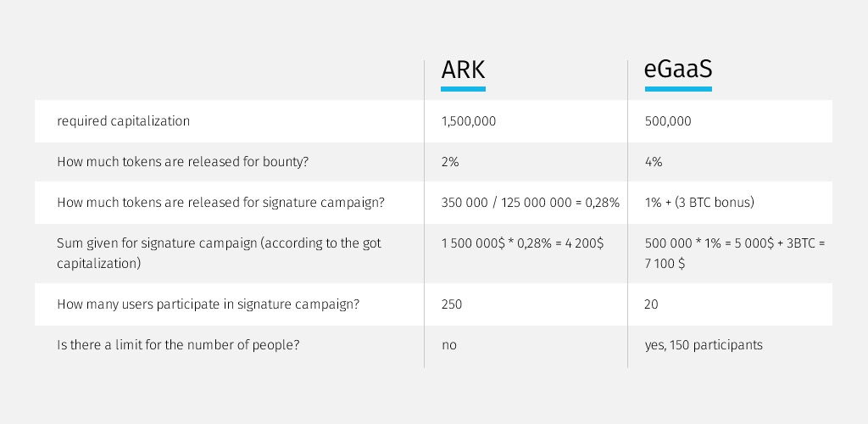
Task: Click the 4% bounty value for eGaaS
Action: click(654, 162)
